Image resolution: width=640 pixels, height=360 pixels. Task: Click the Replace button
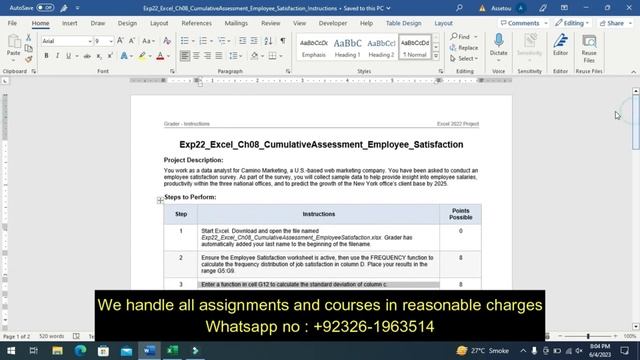[x=464, y=48]
